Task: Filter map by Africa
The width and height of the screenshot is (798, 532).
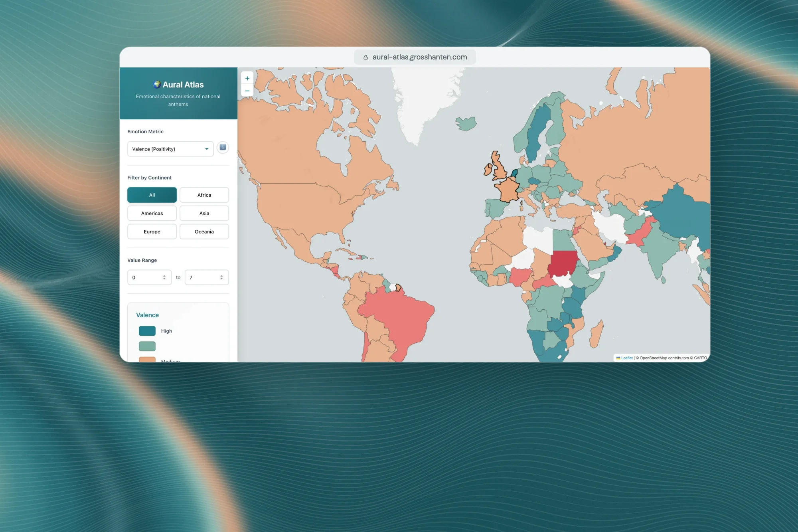Action: pyautogui.click(x=204, y=195)
